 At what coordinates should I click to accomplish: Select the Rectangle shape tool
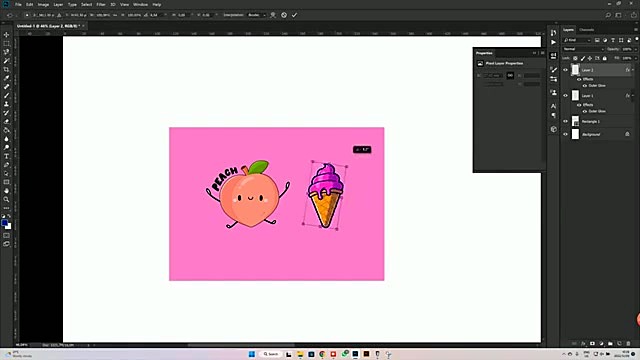tap(6, 182)
